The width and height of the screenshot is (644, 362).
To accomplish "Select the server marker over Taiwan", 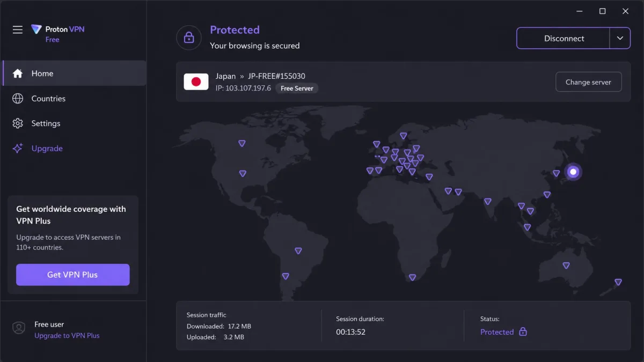I will click(547, 195).
